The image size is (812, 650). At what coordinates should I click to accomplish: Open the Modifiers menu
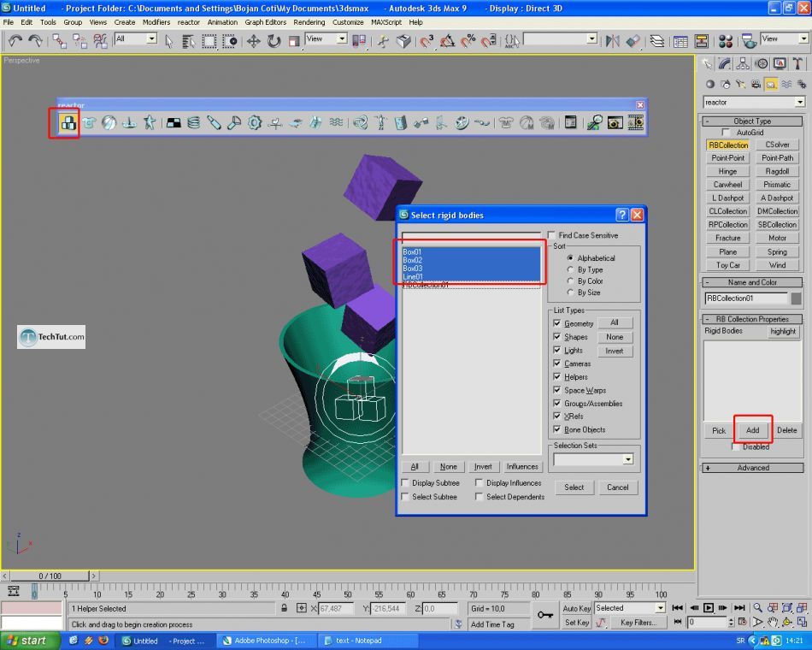[x=156, y=22]
